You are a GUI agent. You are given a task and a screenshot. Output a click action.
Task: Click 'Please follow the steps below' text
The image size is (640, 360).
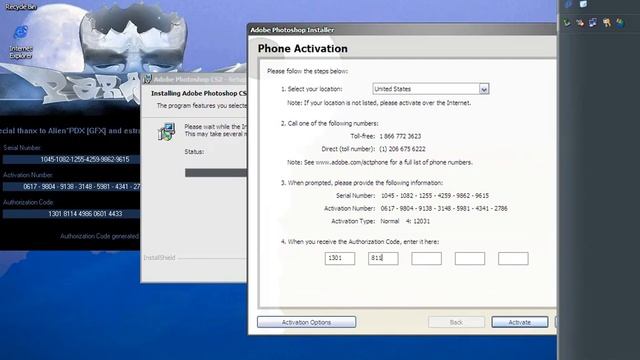pos(307,71)
